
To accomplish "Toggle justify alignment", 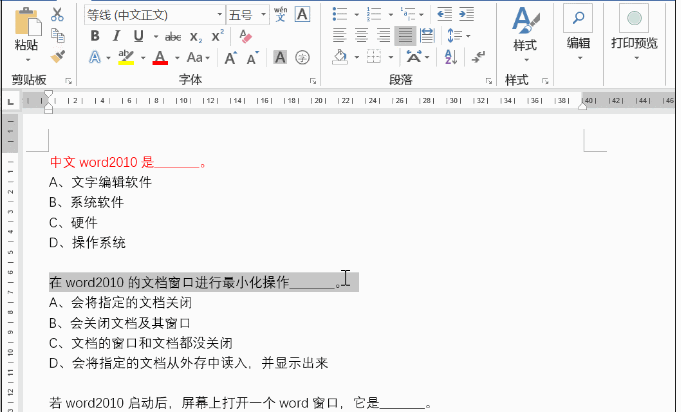I will click(405, 36).
